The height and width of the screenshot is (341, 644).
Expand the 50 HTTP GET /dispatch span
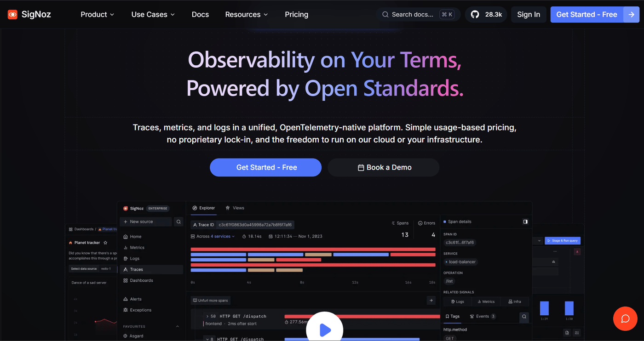tap(208, 316)
